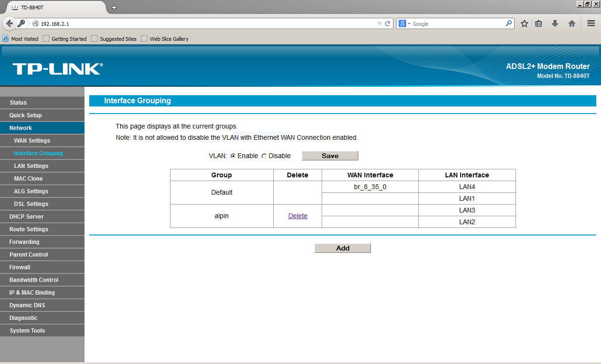601x364 pixels.
Task: Open the Getting Started bookmark
Action: [x=65, y=39]
